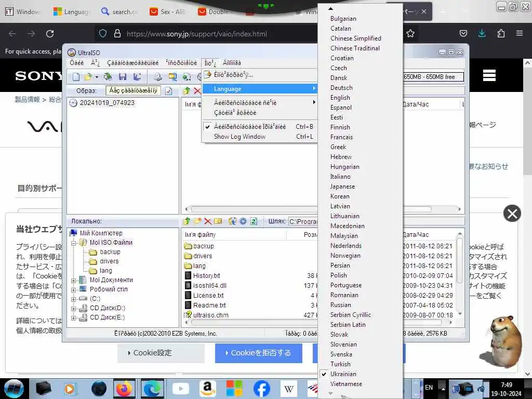
Task: Click the Save floppy disk icon
Action: 123,77
